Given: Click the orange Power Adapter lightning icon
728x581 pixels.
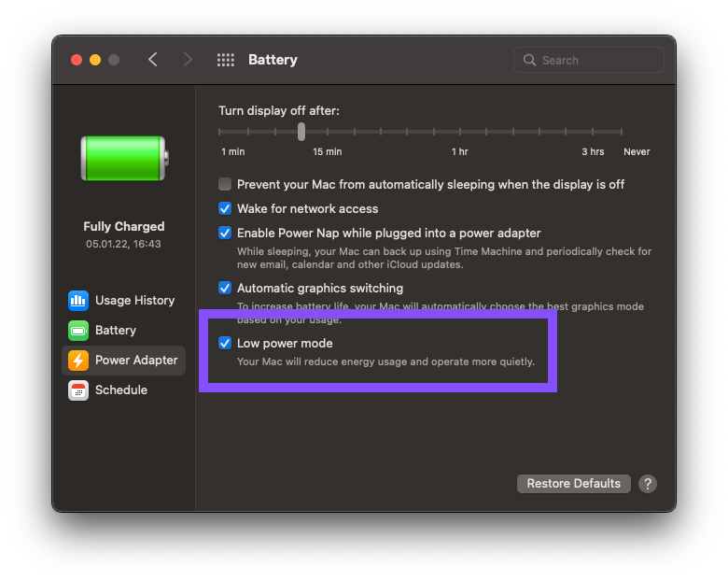Looking at the screenshot, I should pos(78,361).
